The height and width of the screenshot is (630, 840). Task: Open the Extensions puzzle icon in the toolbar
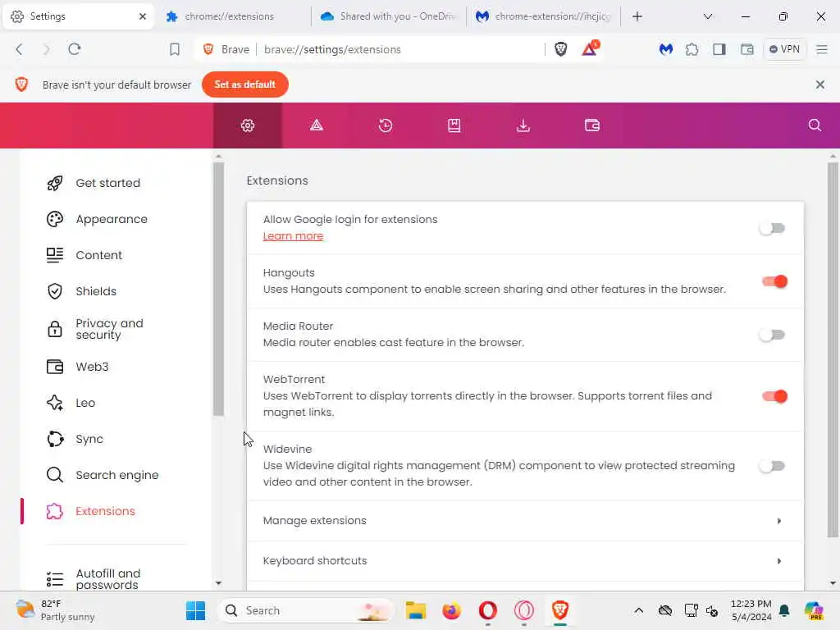pyautogui.click(x=692, y=49)
